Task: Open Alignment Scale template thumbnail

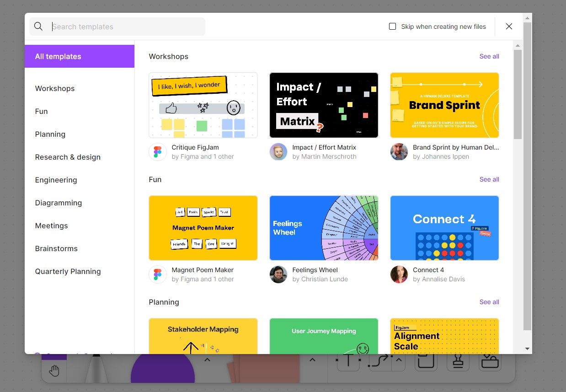Action: point(444,336)
